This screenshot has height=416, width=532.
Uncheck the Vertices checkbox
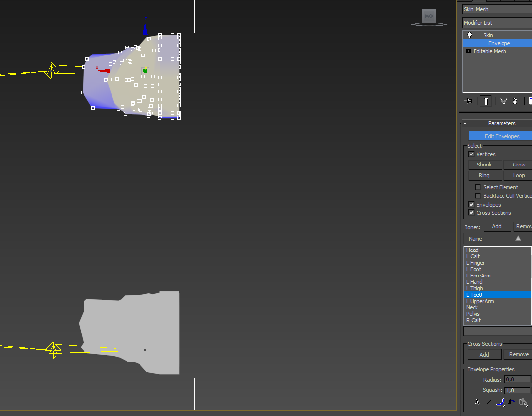(x=472, y=154)
